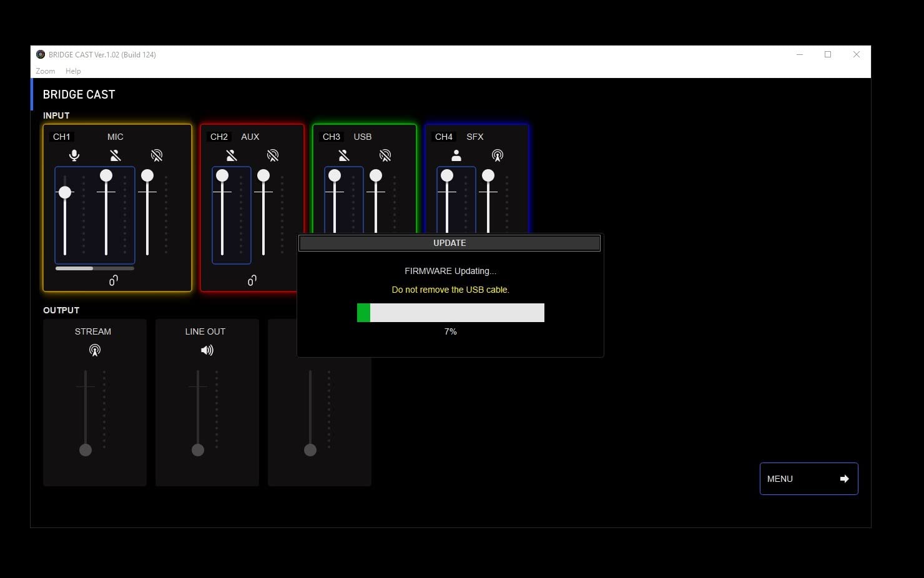Click the CH2 personal mix fader knob
This screenshot has height=578, width=924.
click(222, 175)
